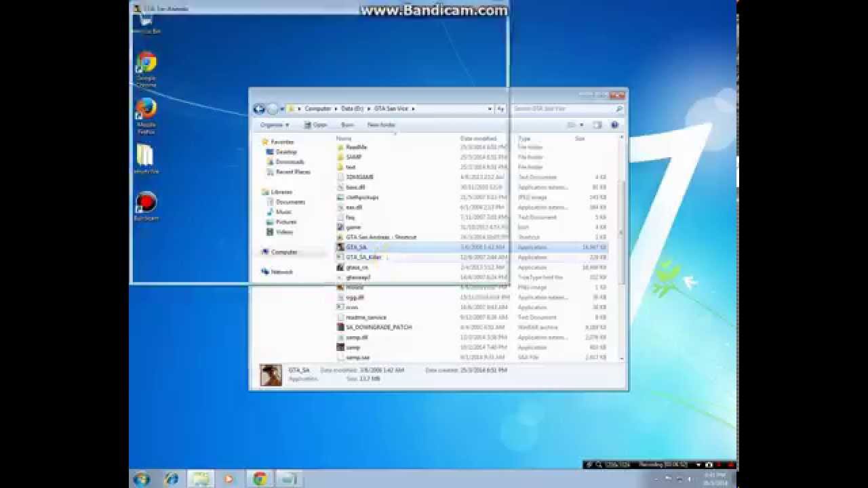Click the GTA_SA thumbnail in details pane
The width and height of the screenshot is (868, 488).
pyautogui.click(x=271, y=375)
